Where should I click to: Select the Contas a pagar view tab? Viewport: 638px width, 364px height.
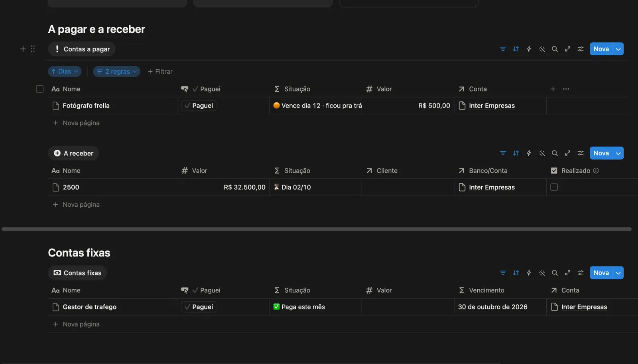(82, 49)
